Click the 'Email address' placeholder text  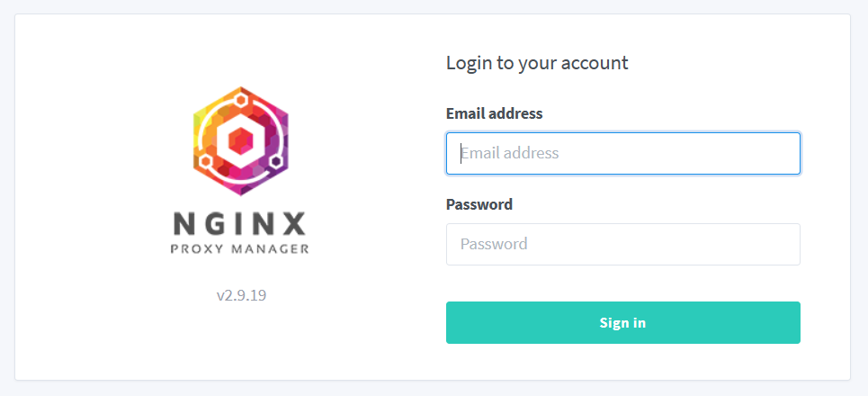point(510,153)
